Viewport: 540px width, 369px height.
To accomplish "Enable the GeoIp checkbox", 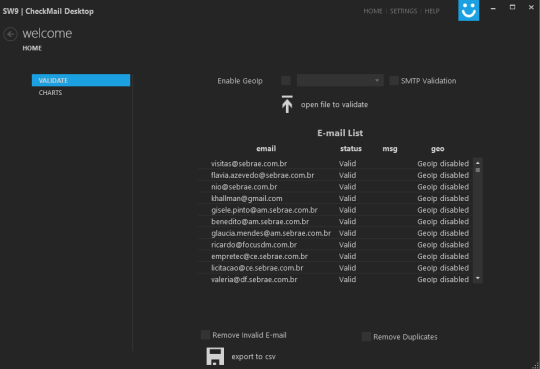I will (x=286, y=81).
